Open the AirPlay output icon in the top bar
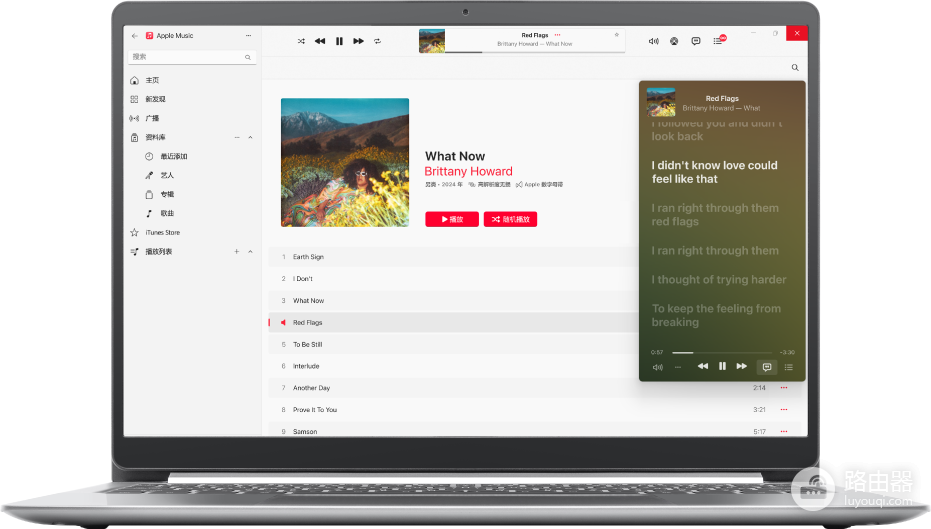This screenshot has height=529, width=931. pos(674,41)
